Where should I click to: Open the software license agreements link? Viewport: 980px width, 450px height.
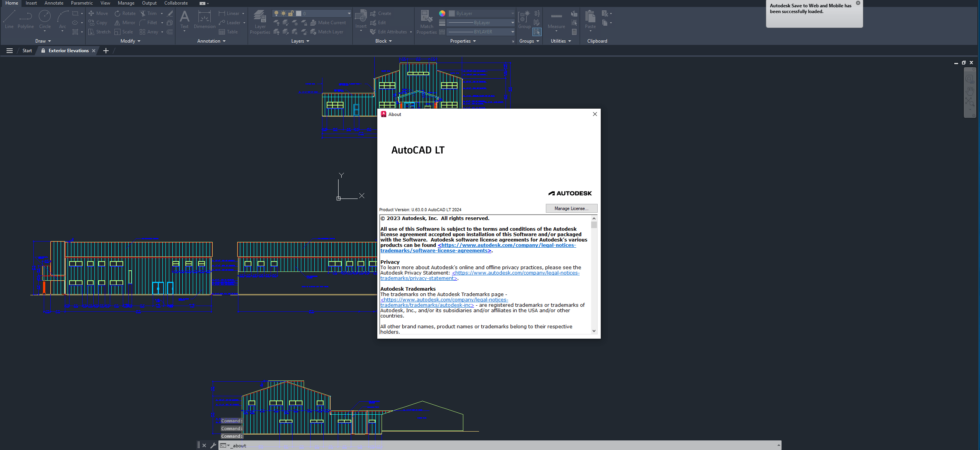click(506, 248)
